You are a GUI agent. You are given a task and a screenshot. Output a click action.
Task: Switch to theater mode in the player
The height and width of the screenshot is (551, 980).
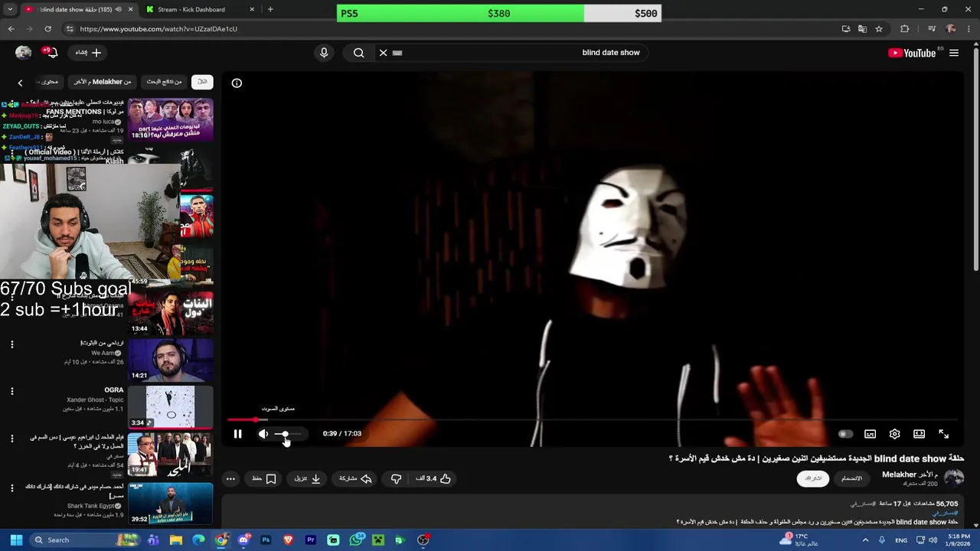(920, 434)
